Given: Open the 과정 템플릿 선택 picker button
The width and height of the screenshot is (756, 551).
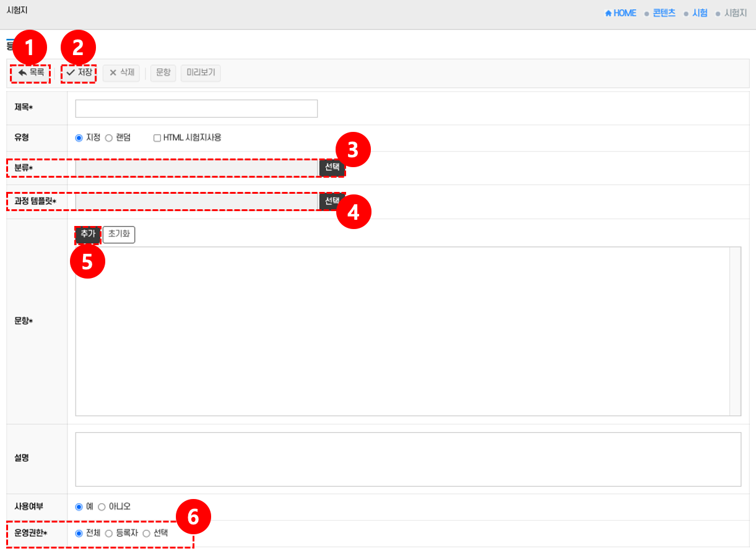Looking at the screenshot, I should tap(332, 201).
